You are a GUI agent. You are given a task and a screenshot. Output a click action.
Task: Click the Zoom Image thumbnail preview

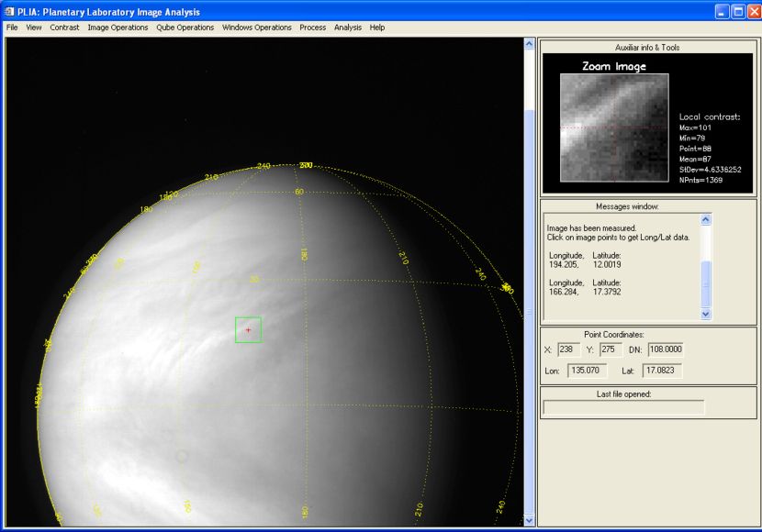(x=614, y=127)
